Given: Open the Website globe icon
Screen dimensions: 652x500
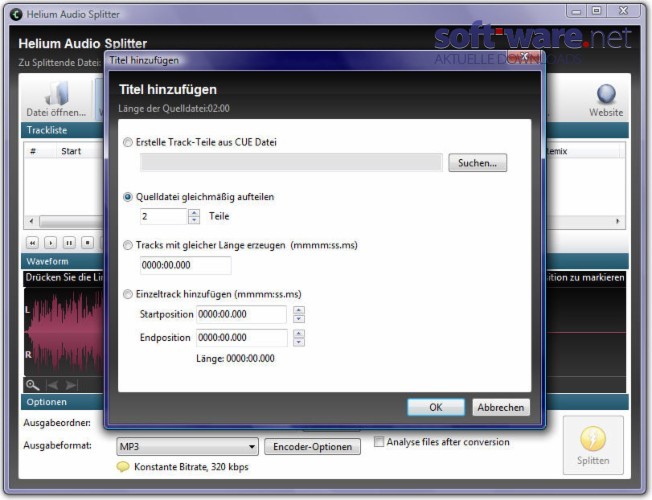Looking at the screenshot, I should pos(606,100).
